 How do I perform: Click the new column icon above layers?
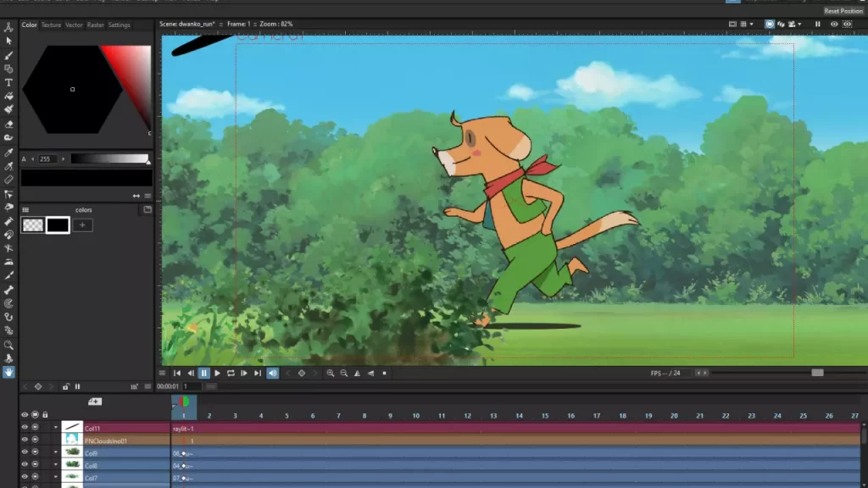95,401
